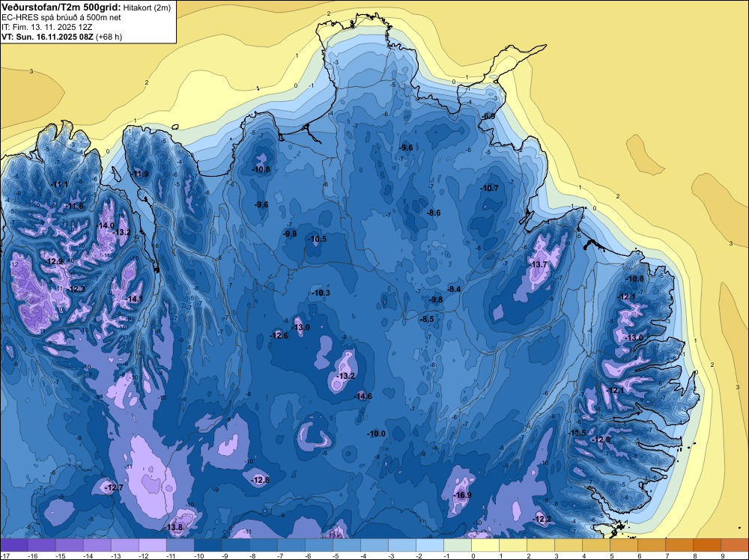Select the -11.9 temperature label
749x560 pixels.
[140, 174]
